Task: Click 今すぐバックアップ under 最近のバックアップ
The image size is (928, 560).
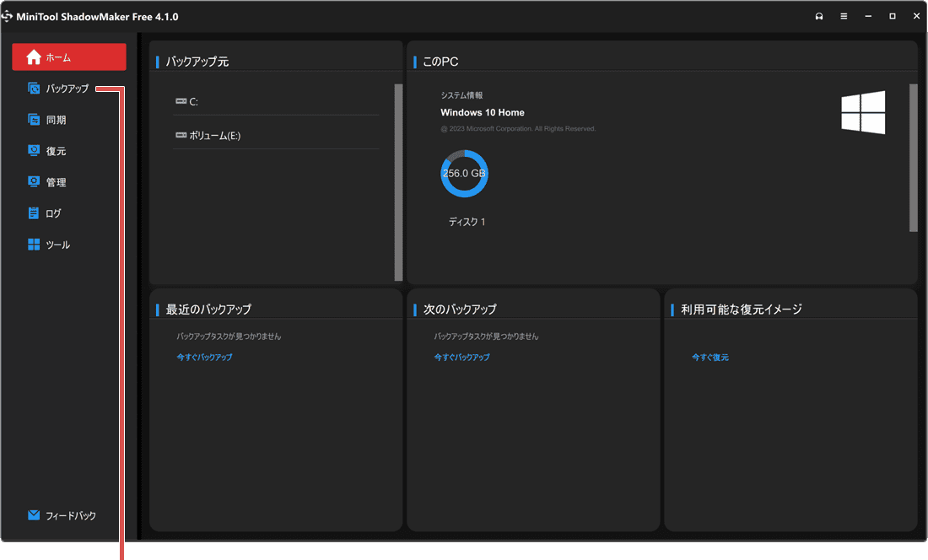Action: pyautogui.click(x=204, y=357)
